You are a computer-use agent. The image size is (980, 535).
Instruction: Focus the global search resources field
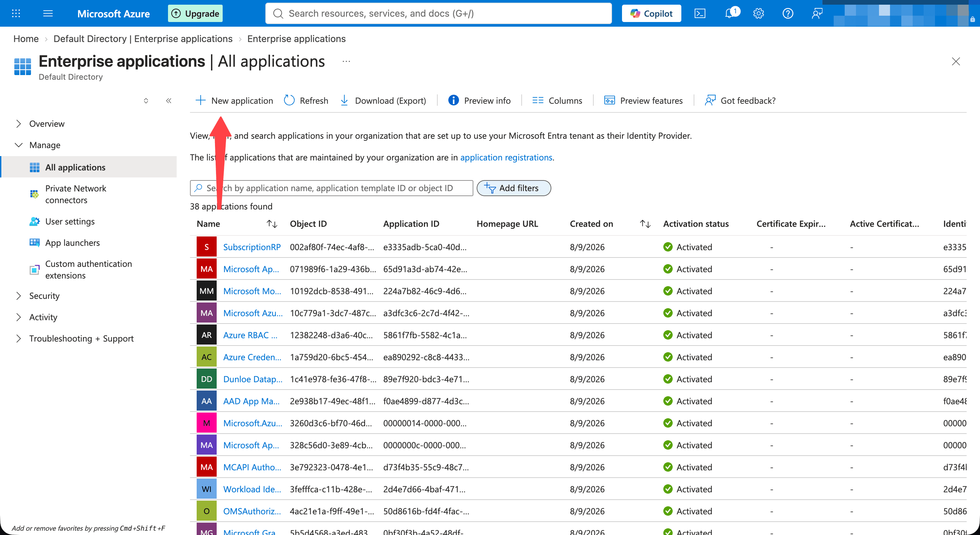click(x=438, y=13)
